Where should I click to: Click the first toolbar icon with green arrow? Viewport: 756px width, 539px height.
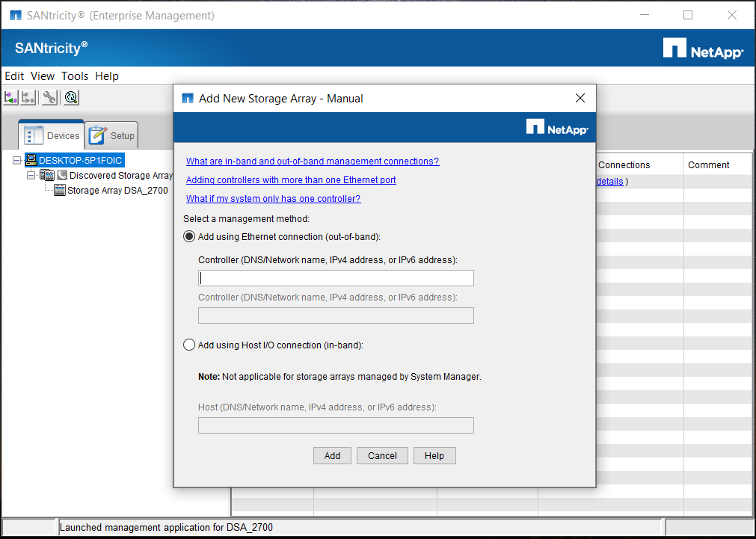11,98
